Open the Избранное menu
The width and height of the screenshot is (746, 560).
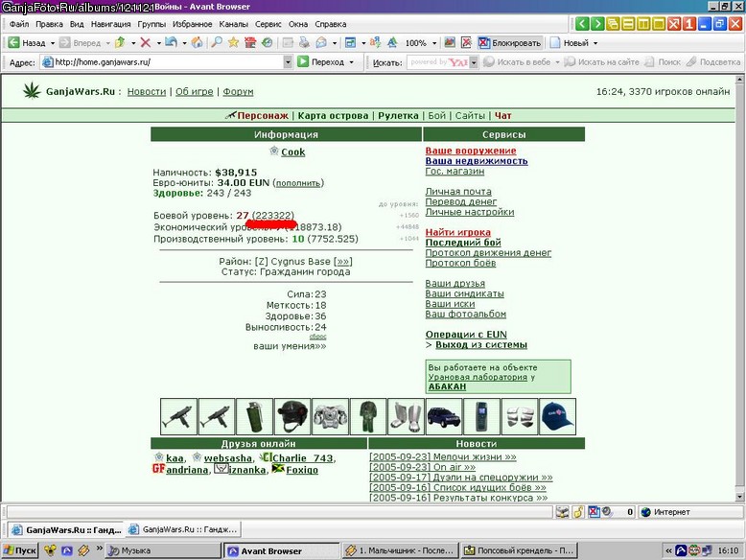[x=192, y=24]
